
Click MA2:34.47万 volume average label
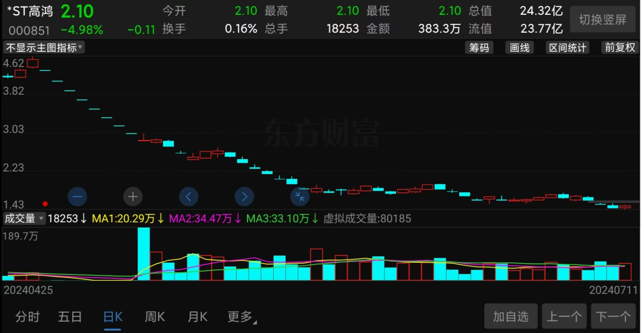coord(205,219)
